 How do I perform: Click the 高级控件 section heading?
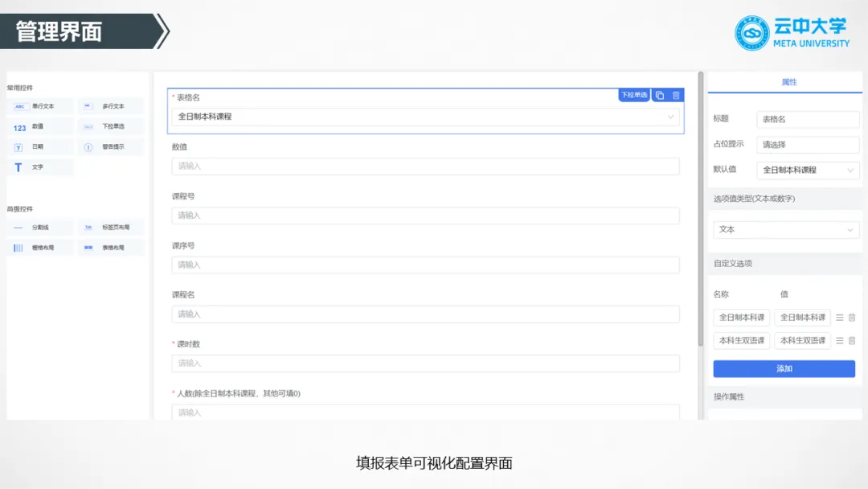(x=20, y=209)
